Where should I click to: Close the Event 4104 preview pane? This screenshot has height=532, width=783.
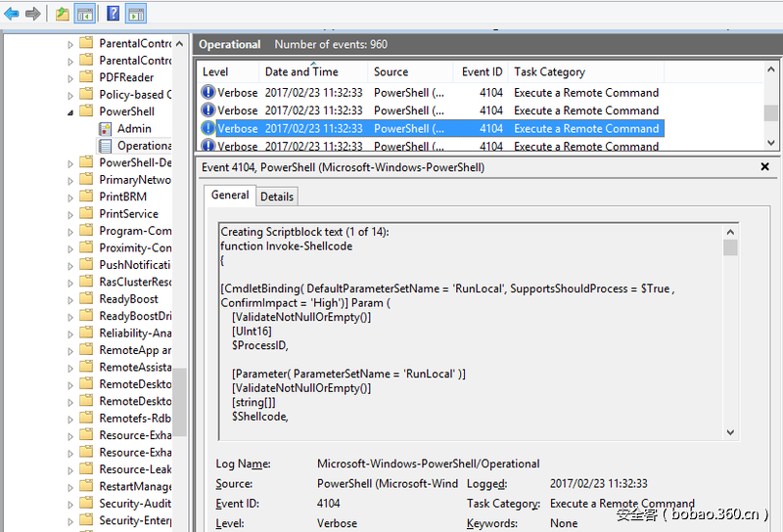click(764, 167)
